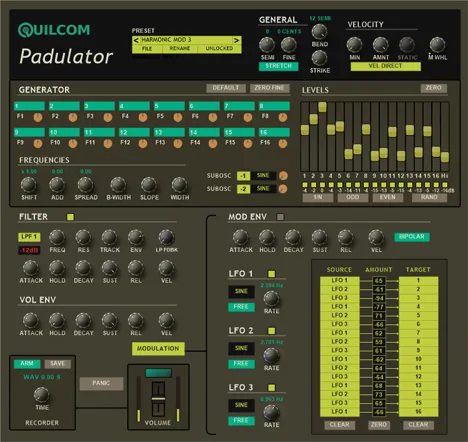Click the level 3 fader handle

pyautogui.click(x=322, y=107)
